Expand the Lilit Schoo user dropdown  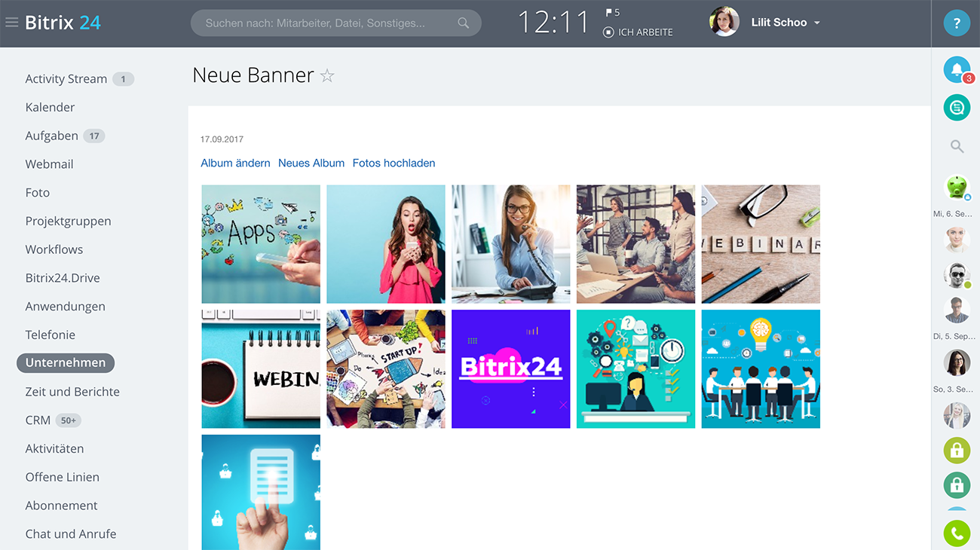[786, 23]
